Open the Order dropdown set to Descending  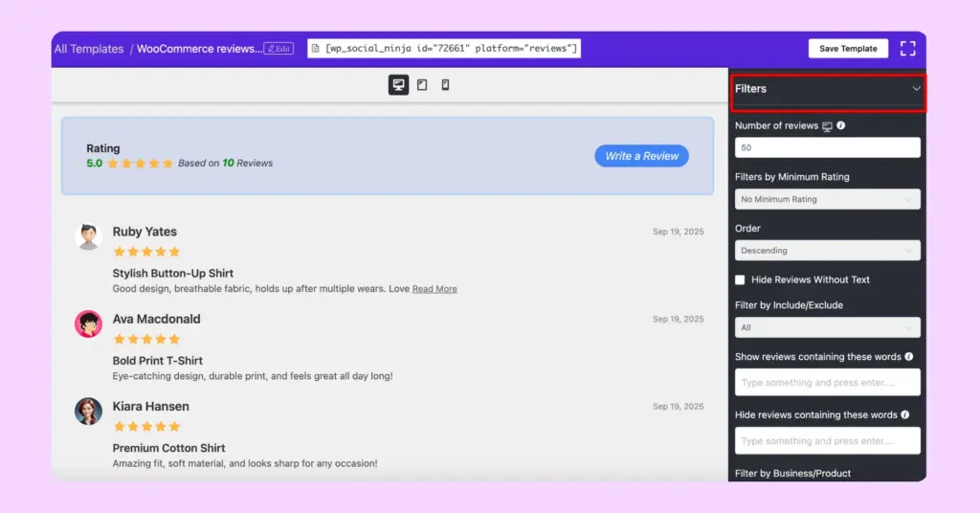pyautogui.click(x=827, y=251)
